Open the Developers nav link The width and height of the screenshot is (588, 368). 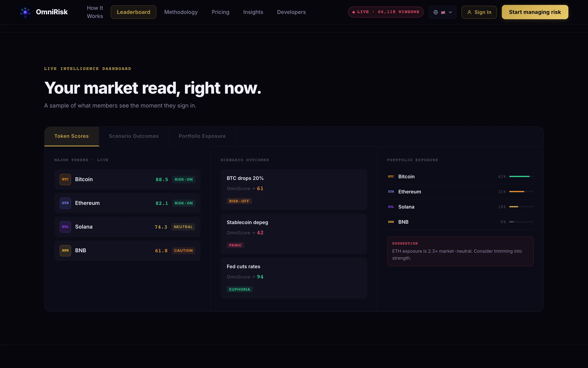point(291,12)
